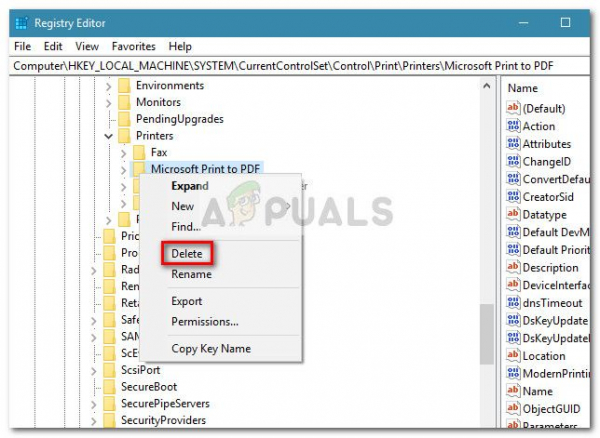Choose Permissions... from the context menu
Image resolution: width=600 pixels, height=438 pixels.
(x=205, y=321)
